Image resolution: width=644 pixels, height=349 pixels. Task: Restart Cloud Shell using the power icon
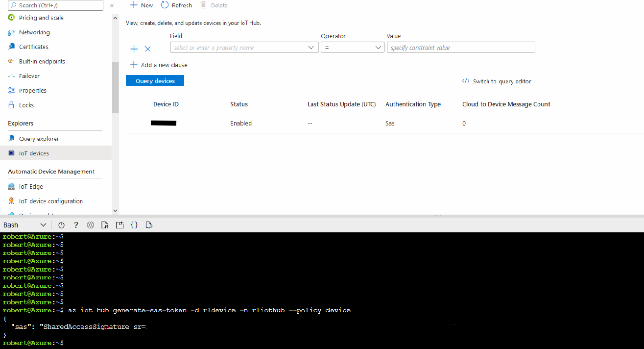click(x=61, y=225)
